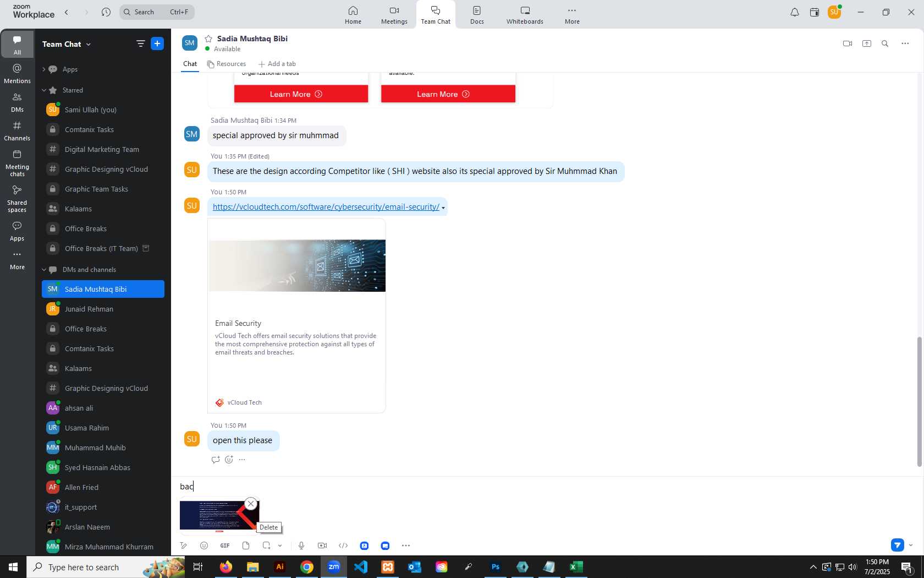Click the right Learn More button
The height and width of the screenshot is (578, 924).
pos(448,94)
